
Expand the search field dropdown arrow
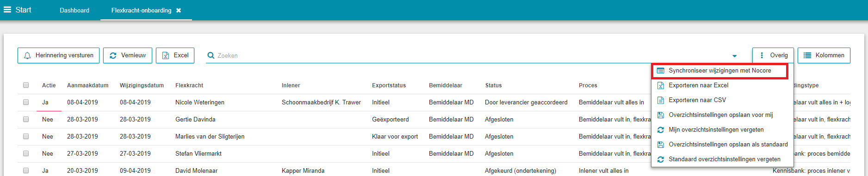click(x=734, y=56)
